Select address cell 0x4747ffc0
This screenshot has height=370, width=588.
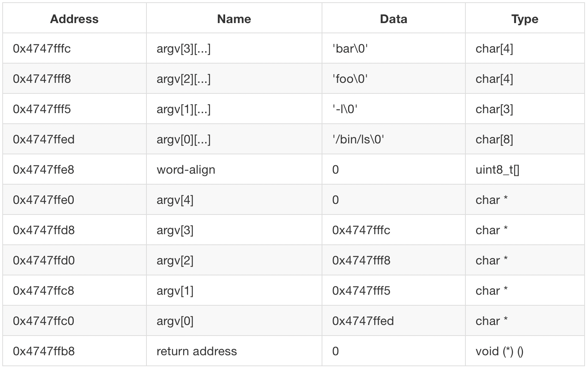[44, 321]
